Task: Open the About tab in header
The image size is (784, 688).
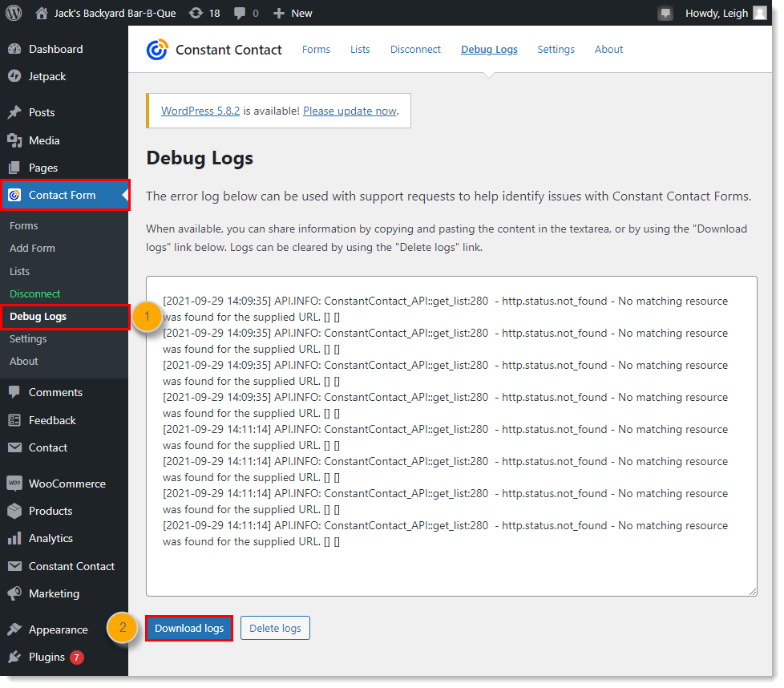Action: point(608,50)
